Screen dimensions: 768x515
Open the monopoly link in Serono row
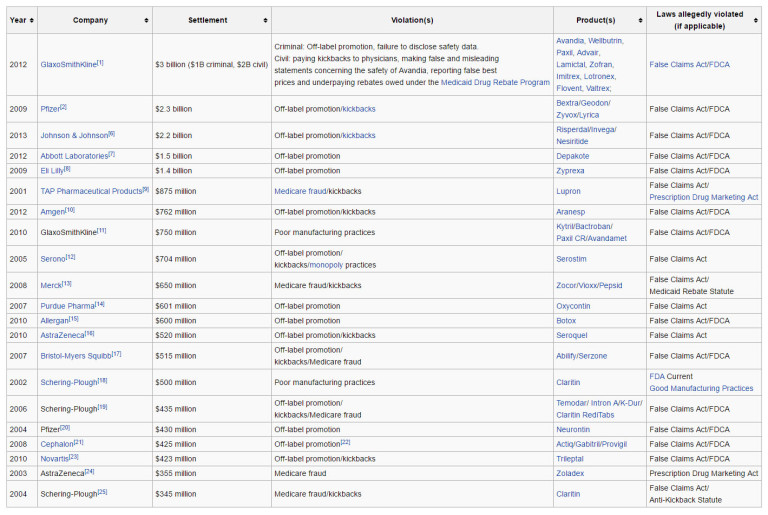[326, 265]
